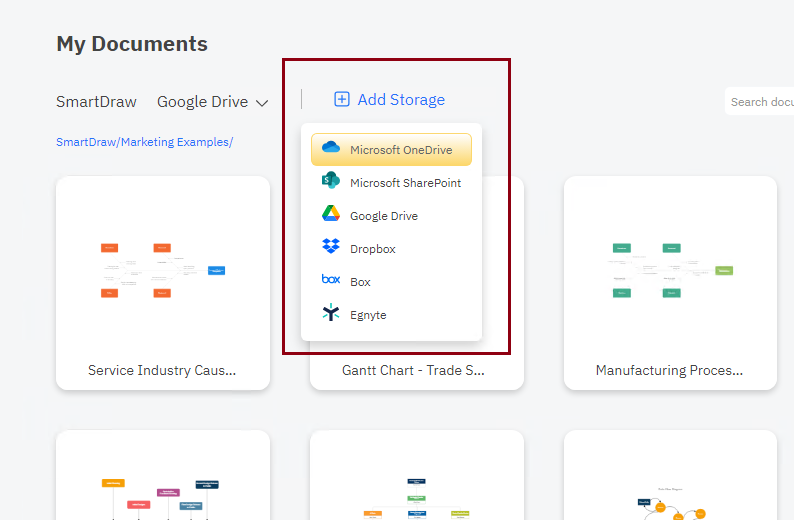Viewport: 794px width, 520px height.
Task: Select the Microsoft OneDrive cloud icon
Action: (331, 150)
